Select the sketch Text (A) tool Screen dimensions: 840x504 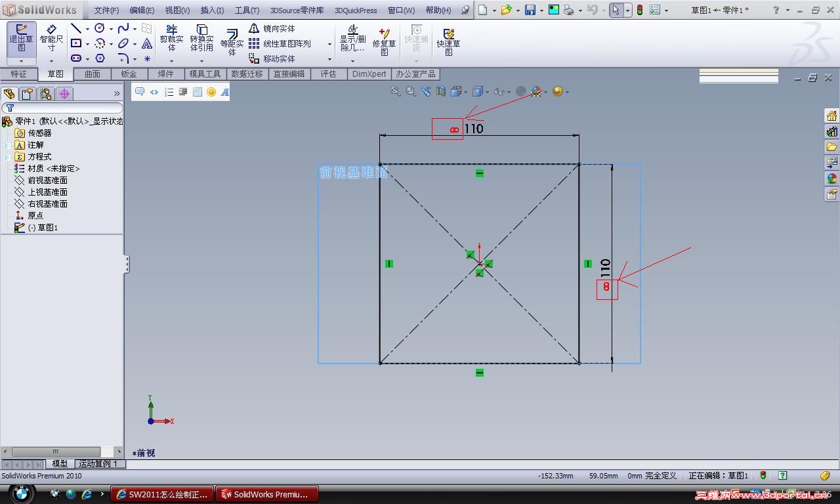tap(147, 43)
